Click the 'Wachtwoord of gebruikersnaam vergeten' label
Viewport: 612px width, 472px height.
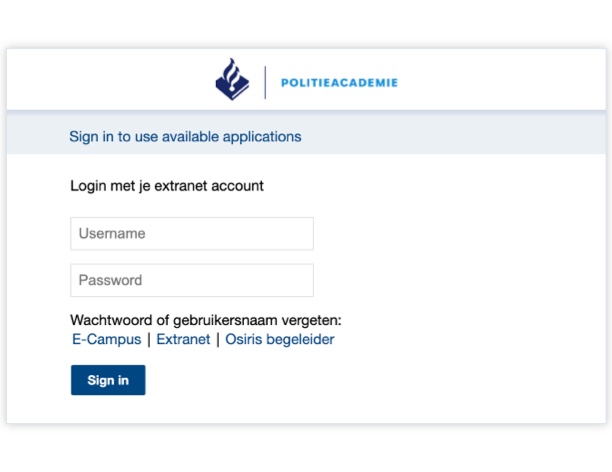click(x=206, y=321)
